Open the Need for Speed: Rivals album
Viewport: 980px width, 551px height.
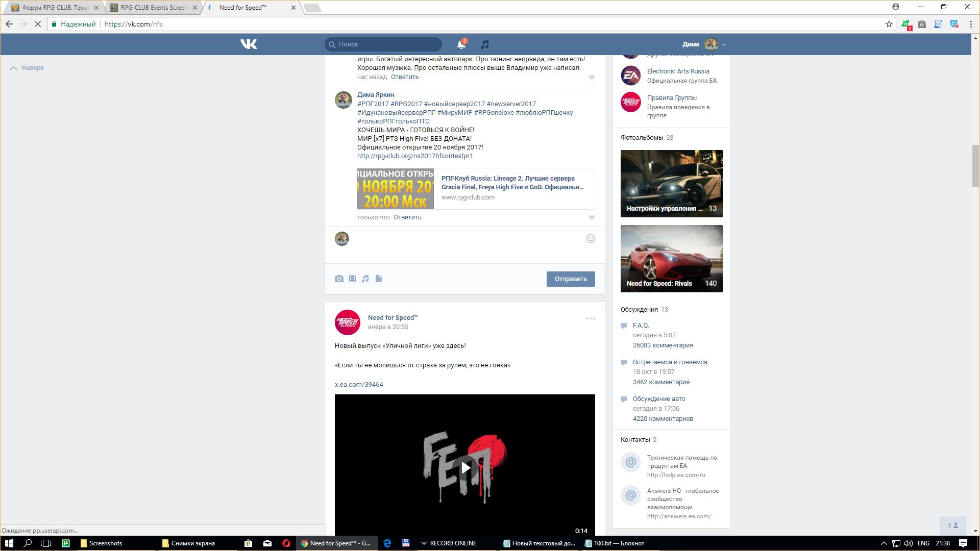671,258
